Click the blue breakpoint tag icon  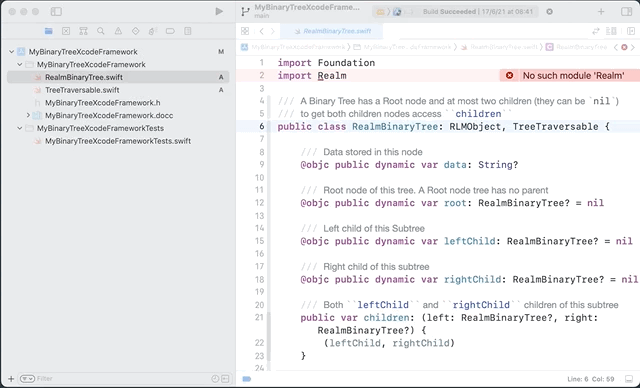click(247, 379)
